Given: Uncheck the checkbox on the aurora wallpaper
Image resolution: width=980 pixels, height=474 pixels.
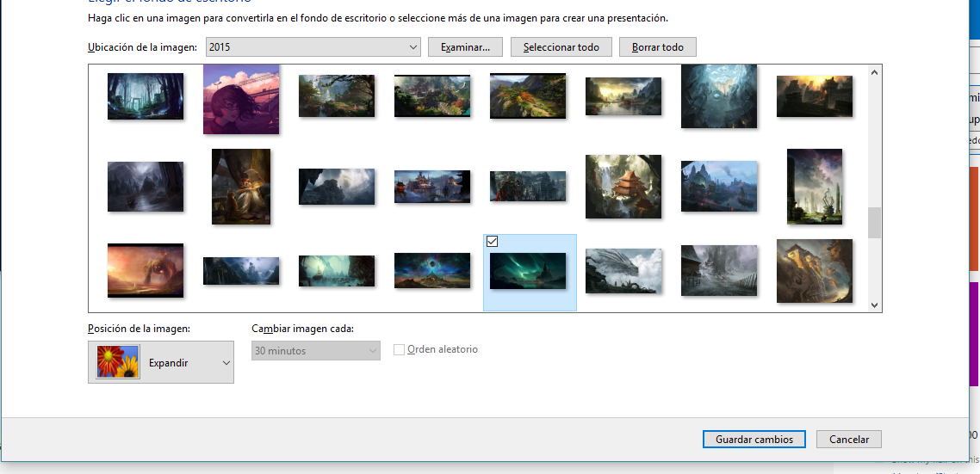Looking at the screenshot, I should [x=492, y=241].
